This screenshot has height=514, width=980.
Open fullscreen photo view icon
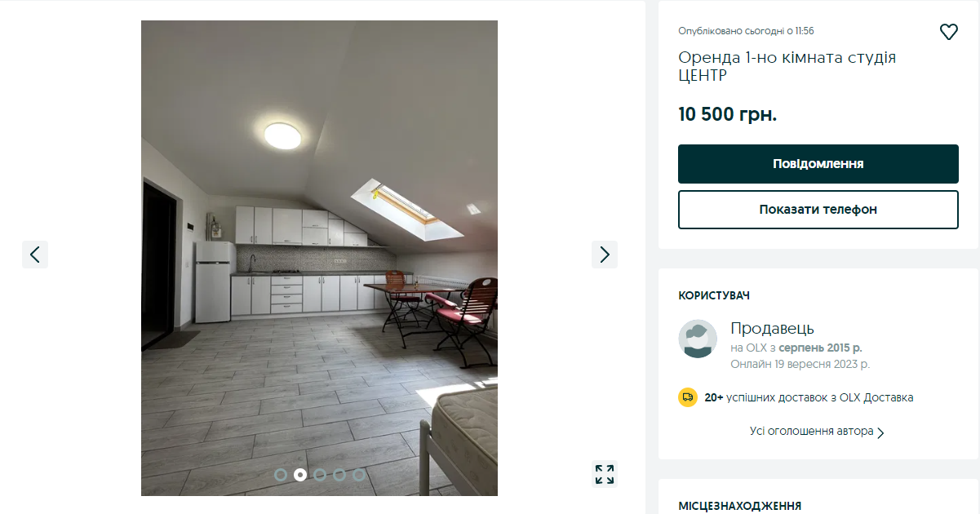point(605,474)
